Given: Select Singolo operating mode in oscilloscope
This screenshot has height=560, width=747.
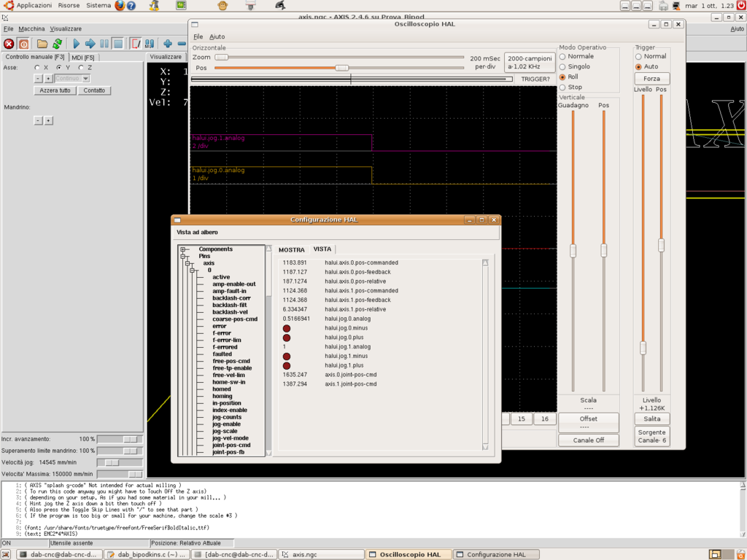Looking at the screenshot, I should (562, 67).
